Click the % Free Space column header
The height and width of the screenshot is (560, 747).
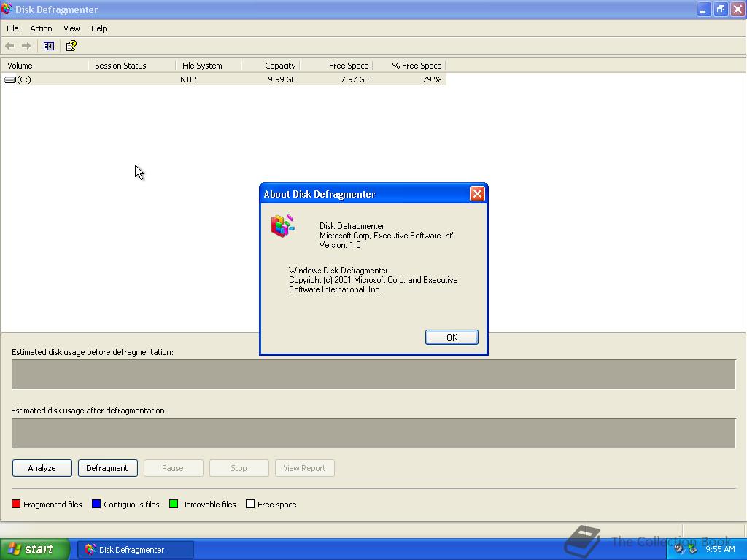pos(409,66)
